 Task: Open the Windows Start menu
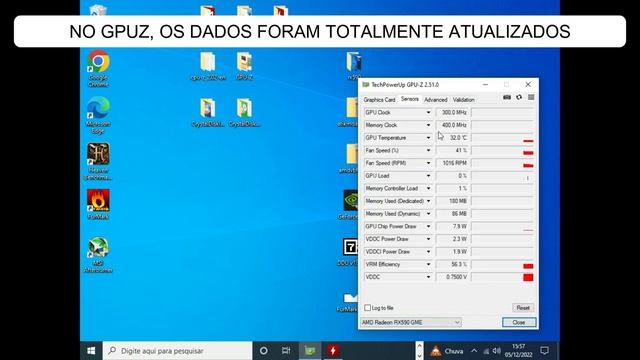click(x=91, y=351)
